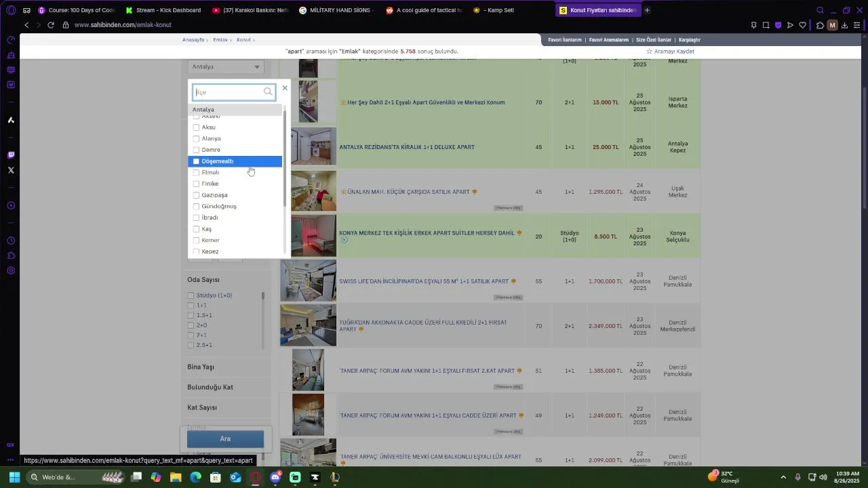
Task: Open the Microsoft Store taskbar icon
Action: tap(216, 477)
